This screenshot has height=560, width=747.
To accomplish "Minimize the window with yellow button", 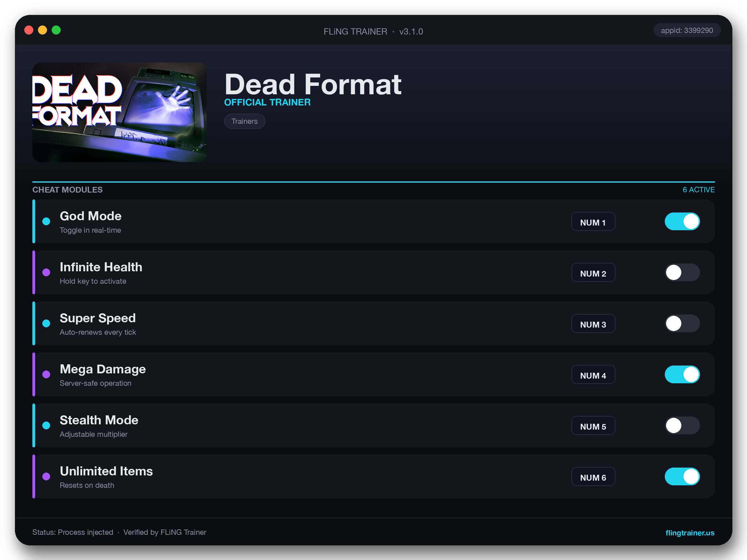I will pyautogui.click(x=43, y=30).
